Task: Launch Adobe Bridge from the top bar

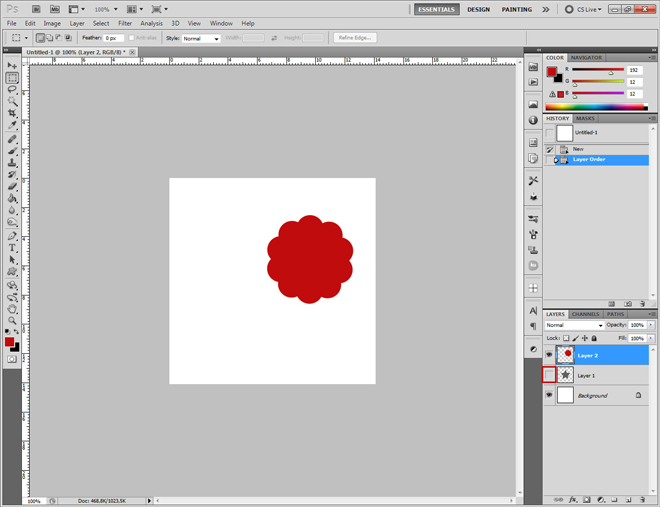Action: coord(36,9)
